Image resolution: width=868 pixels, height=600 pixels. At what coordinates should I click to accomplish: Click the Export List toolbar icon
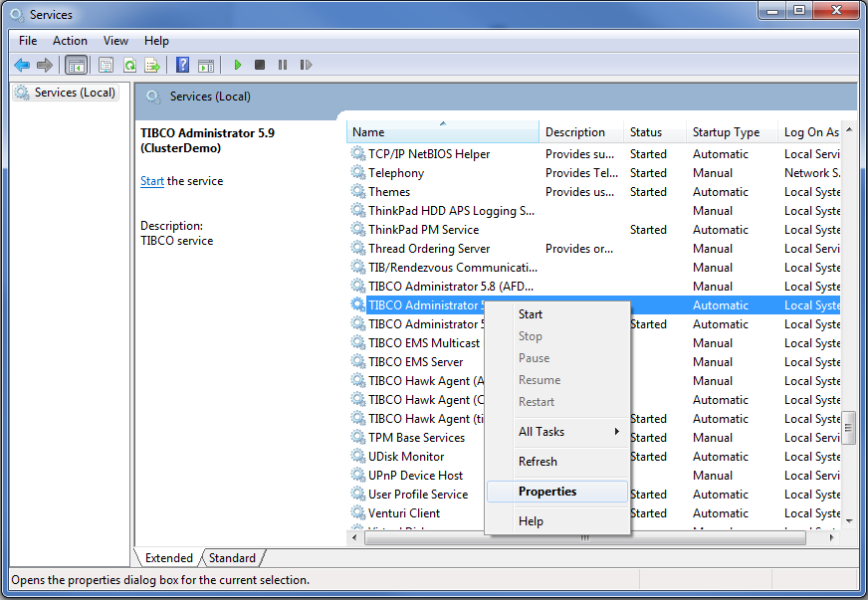(x=152, y=65)
